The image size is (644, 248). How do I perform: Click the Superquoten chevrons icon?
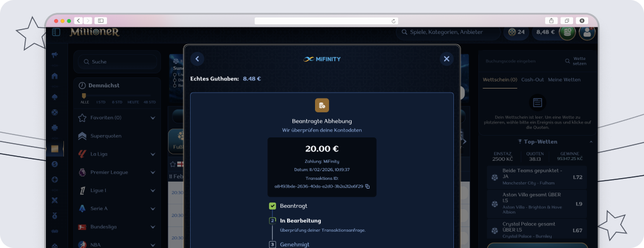pyautogui.click(x=82, y=136)
